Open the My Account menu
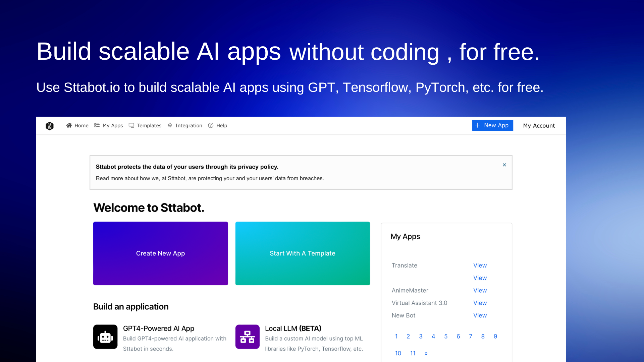Viewport: 644px width, 362px height. [x=539, y=126]
